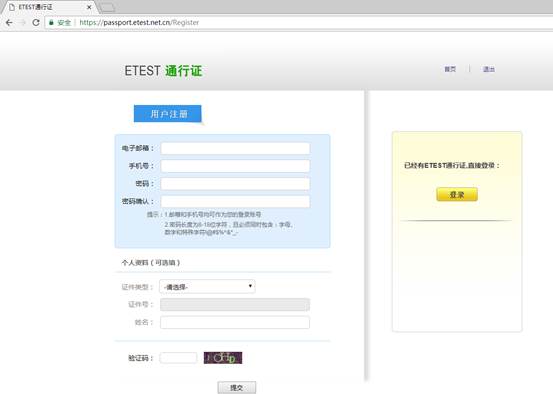
Task: Click the yellow 登录 button
Action: [x=457, y=194]
